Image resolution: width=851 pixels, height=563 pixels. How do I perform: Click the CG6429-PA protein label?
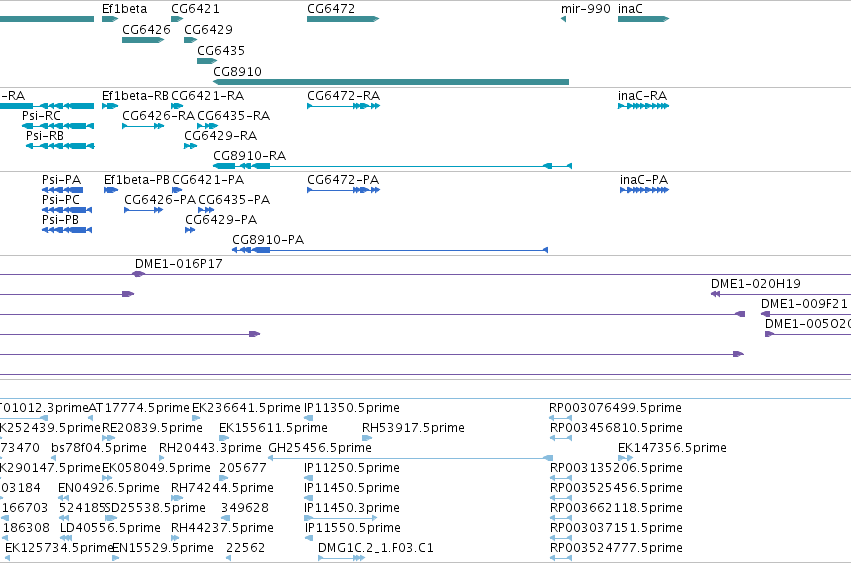click(x=221, y=220)
